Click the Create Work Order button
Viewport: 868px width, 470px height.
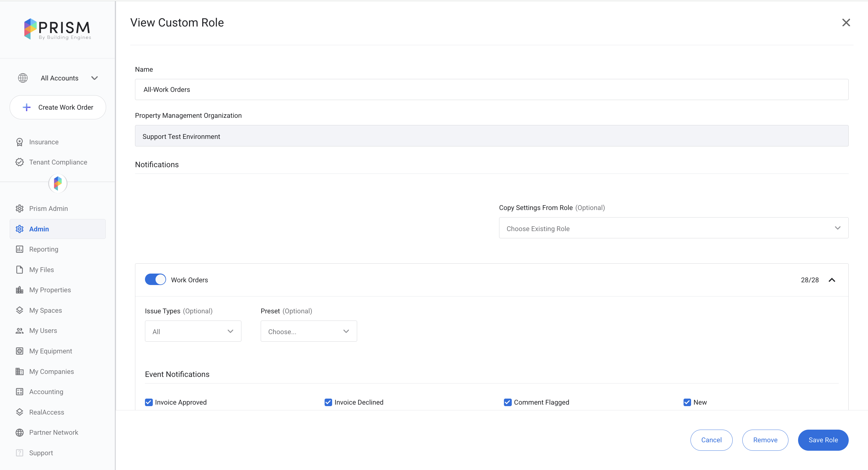tap(58, 108)
